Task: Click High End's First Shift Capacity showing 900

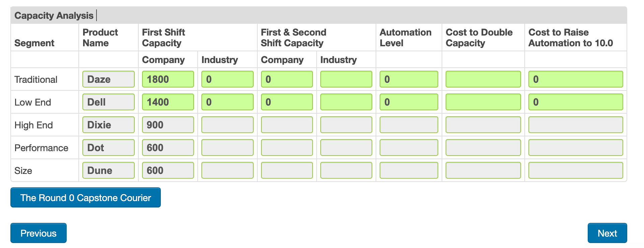Action: 168,125
